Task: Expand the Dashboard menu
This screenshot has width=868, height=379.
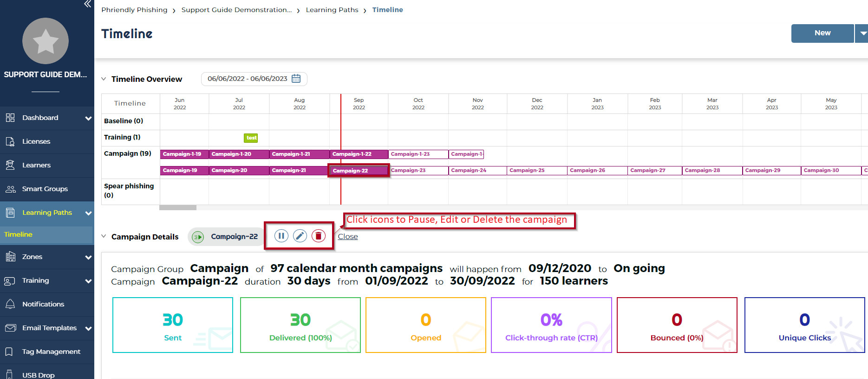Action: (x=88, y=118)
